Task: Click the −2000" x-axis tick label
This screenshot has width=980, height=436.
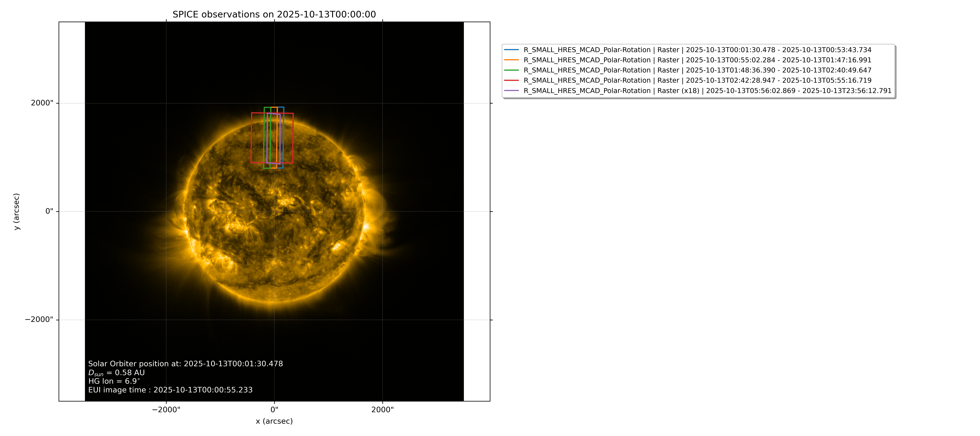Action: tap(166, 410)
